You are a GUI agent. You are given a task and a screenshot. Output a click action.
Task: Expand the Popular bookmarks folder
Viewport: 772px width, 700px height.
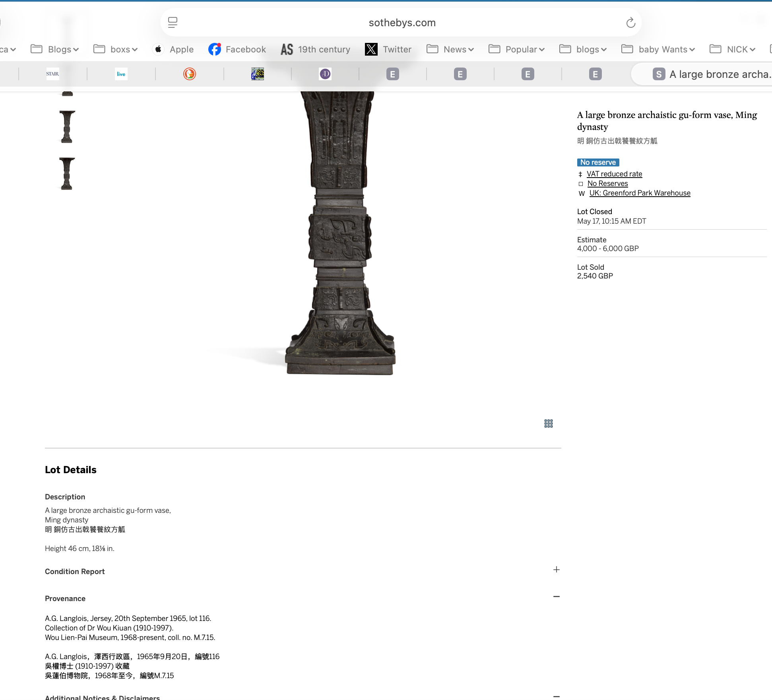pos(517,49)
